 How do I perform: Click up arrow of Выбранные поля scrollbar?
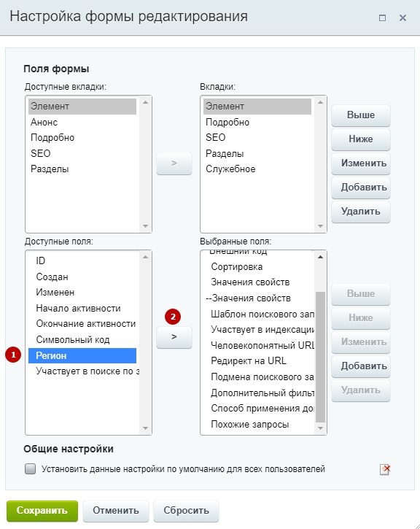point(320,257)
